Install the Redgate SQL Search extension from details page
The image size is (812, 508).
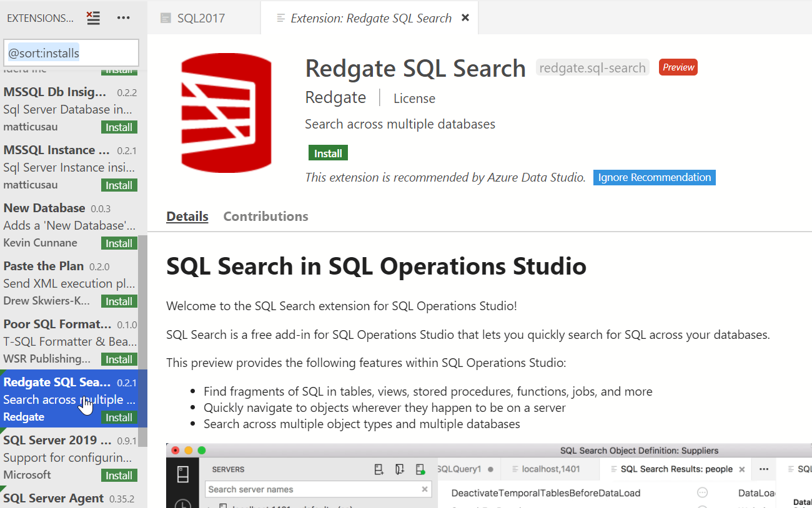click(328, 153)
